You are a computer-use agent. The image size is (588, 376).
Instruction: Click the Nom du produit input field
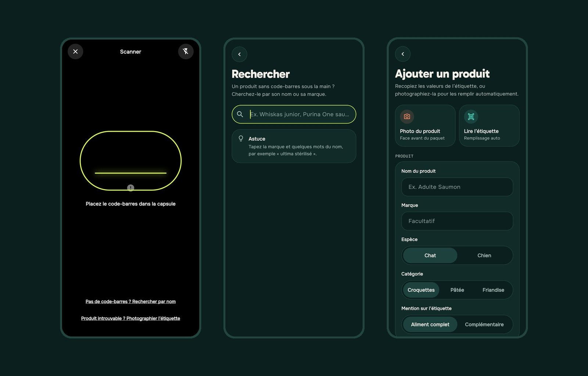457,187
